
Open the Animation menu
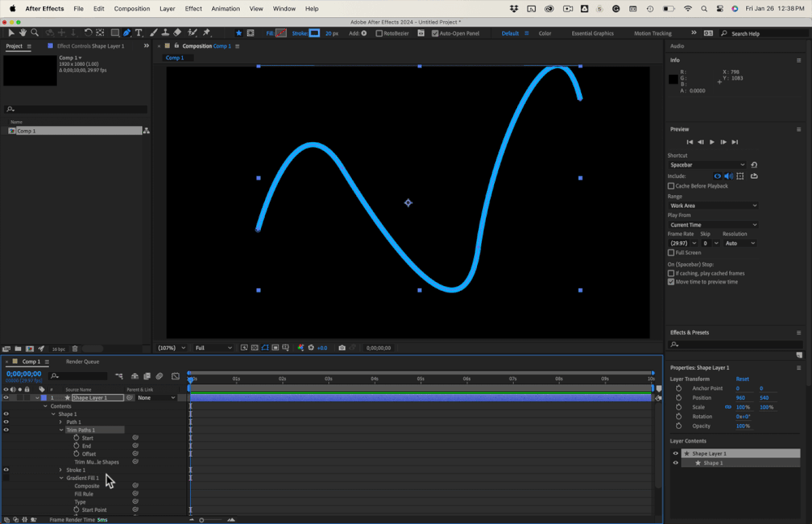(225, 8)
